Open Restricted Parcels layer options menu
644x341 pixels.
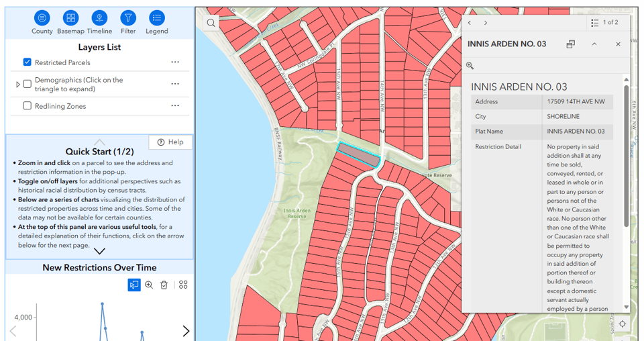(175, 62)
